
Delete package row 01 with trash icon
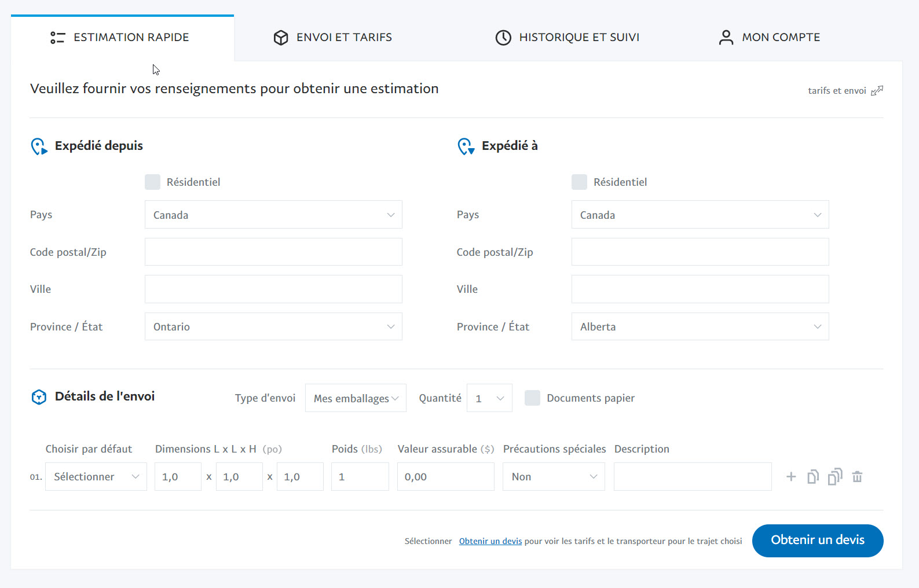858,477
